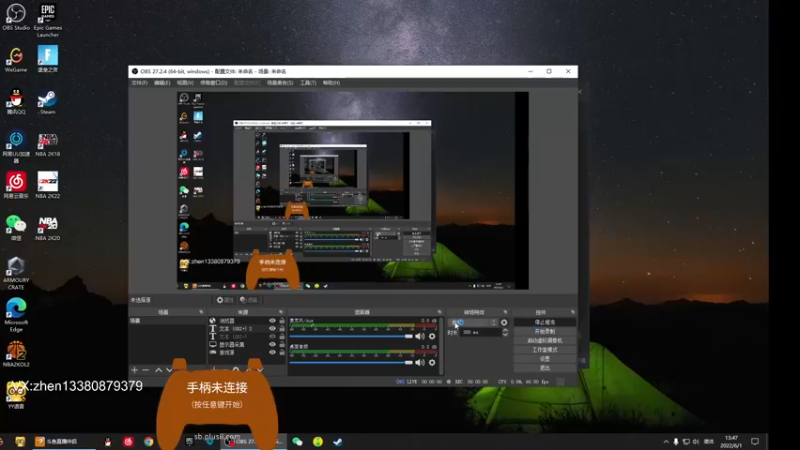This screenshot has width=800, height=450.
Task: Toggle visibility of the 显示器采集 source
Action: click(x=272, y=344)
